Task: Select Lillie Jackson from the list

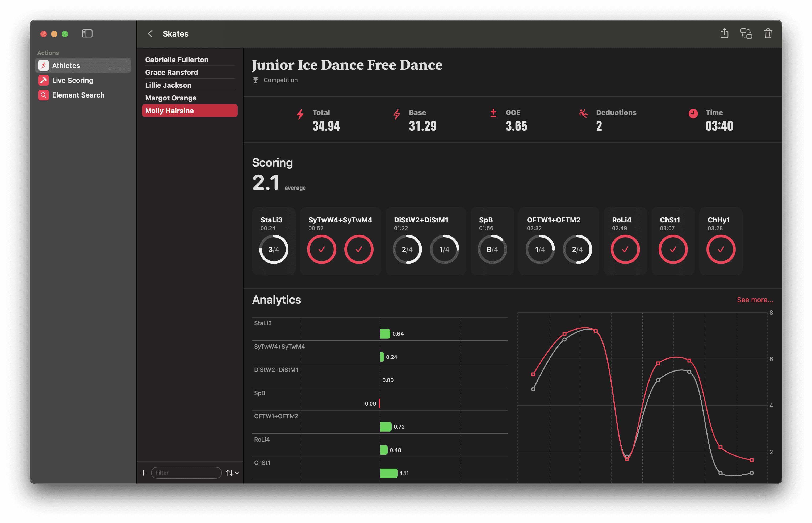Action: pos(190,85)
